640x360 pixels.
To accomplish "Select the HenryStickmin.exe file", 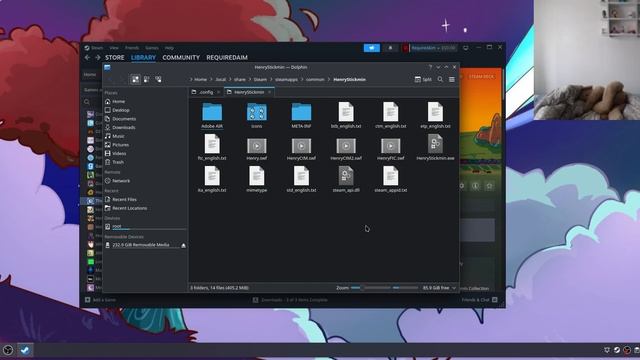I will point(435,148).
